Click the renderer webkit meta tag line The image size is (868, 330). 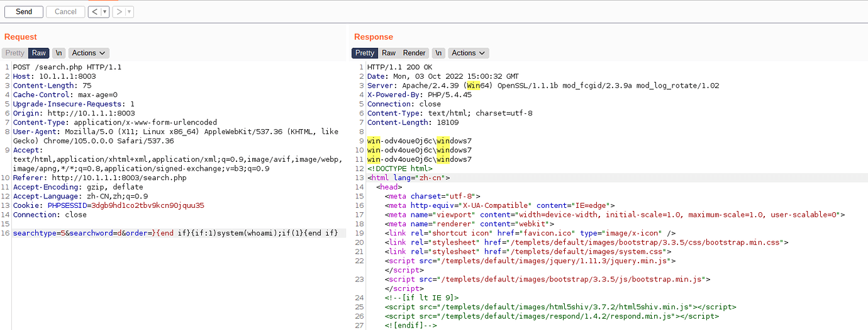pyautogui.click(x=469, y=224)
